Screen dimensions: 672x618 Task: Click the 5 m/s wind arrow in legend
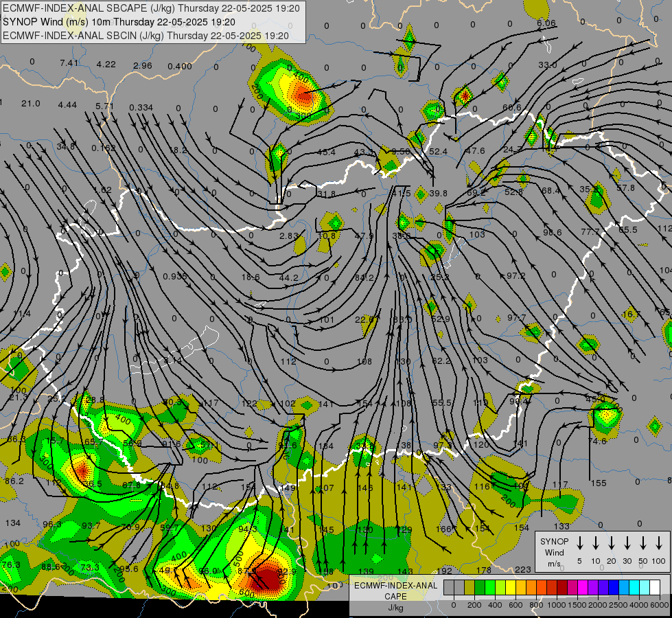pyautogui.click(x=580, y=543)
